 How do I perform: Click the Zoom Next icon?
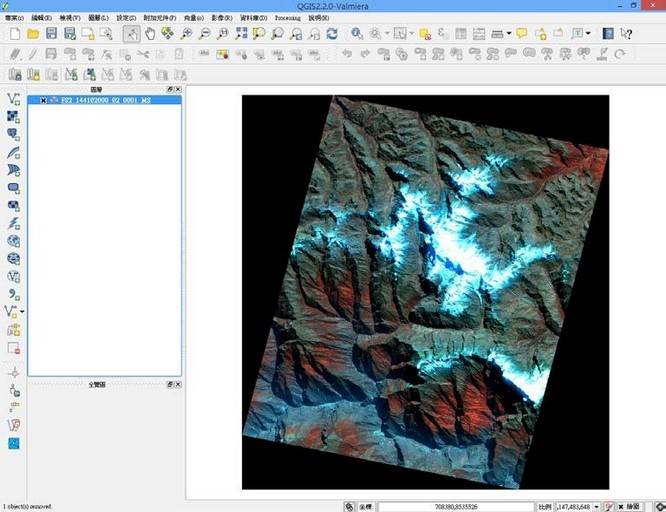click(x=314, y=34)
